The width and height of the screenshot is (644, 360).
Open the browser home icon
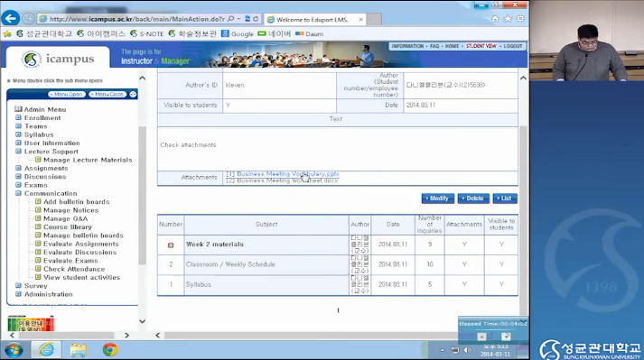pyautogui.click(x=495, y=19)
